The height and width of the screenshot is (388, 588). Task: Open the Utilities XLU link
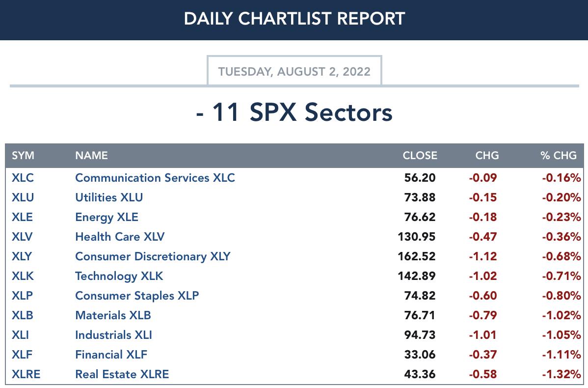[x=109, y=197]
